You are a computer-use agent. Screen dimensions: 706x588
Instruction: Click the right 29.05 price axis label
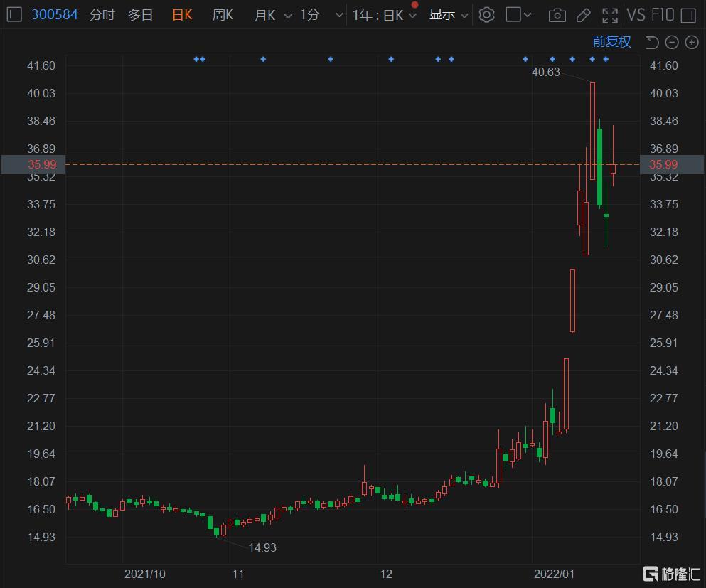pos(663,287)
